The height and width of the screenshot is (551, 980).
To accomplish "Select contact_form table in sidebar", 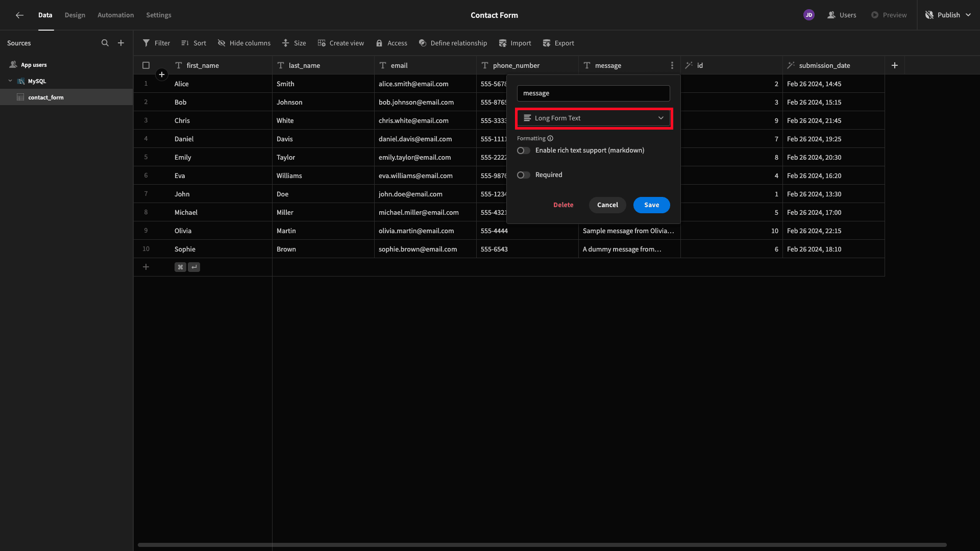I will pos(66,97).
